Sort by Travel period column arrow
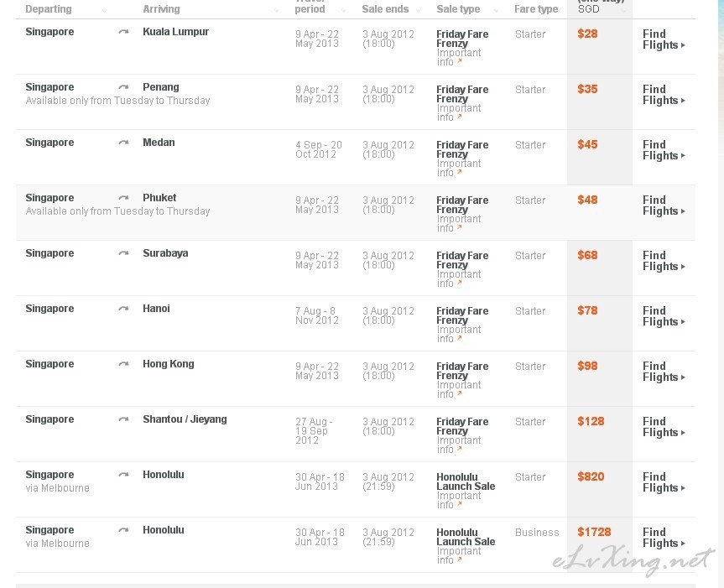Screen dimensions: 724x588 pos(343,11)
